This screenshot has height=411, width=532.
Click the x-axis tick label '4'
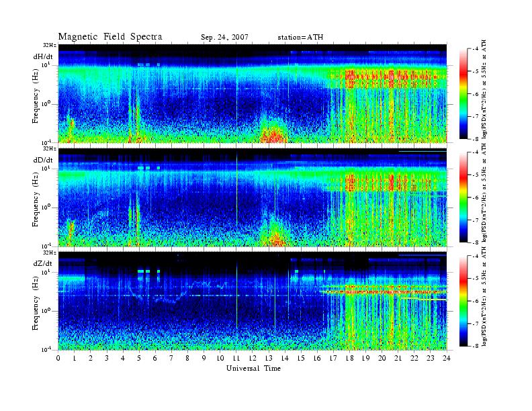pyautogui.click(x=123, y=358)
